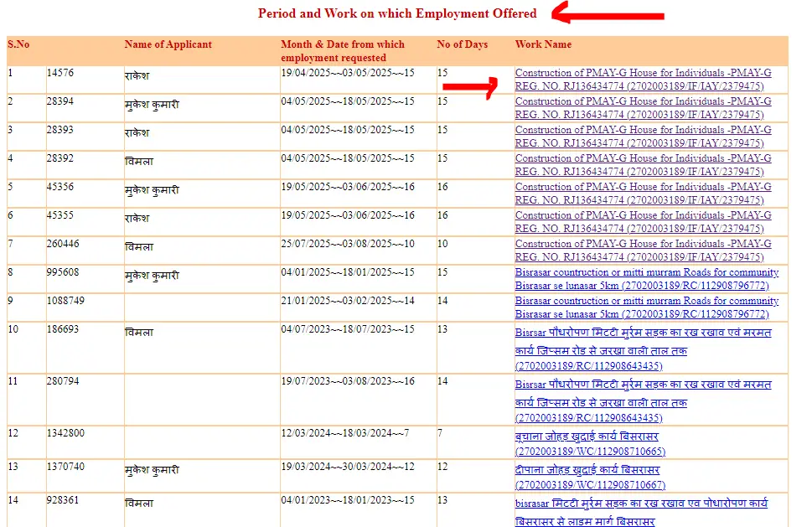The height and width of the screenshot is (527, 812).
Task: Click the date range 21/01/2025~~03/02/2025~~14
Action: pyautogui.click(x=348, y=301)
